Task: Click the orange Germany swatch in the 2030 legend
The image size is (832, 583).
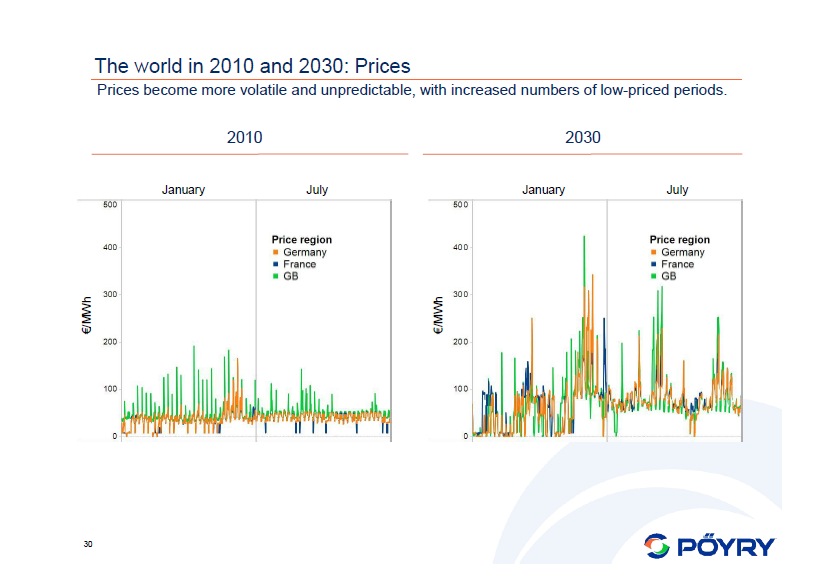Action: (x=653, y=252)
